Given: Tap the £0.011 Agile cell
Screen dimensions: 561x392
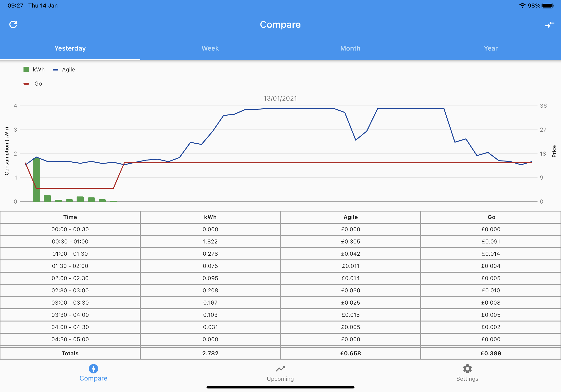Looking at the screenshot, I should (351, 266).
